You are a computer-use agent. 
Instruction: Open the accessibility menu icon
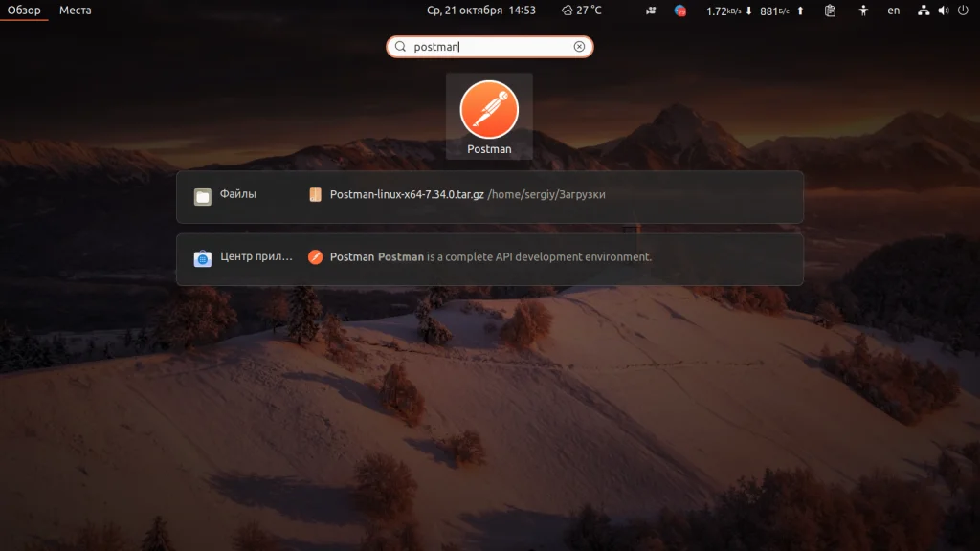(863, 10)
